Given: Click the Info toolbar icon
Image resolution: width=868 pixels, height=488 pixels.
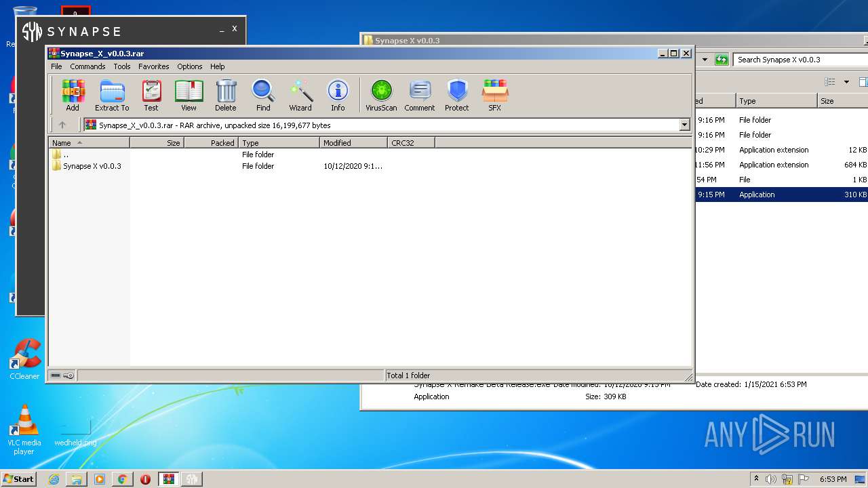Looking at the screenshot, I should pyautogui.click(x=338, y=95).
